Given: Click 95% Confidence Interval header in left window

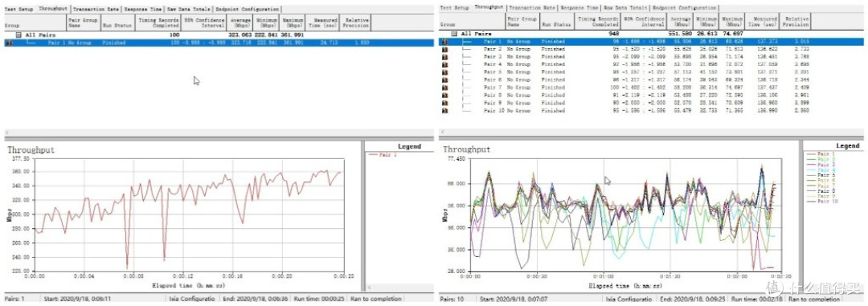Looking at the screenshot, I should 204,22.
